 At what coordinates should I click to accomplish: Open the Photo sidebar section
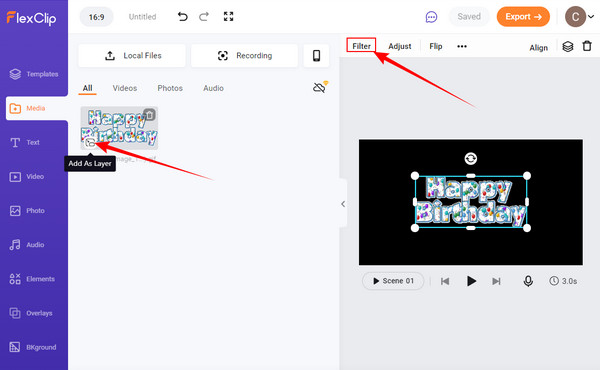click(27, 210)
